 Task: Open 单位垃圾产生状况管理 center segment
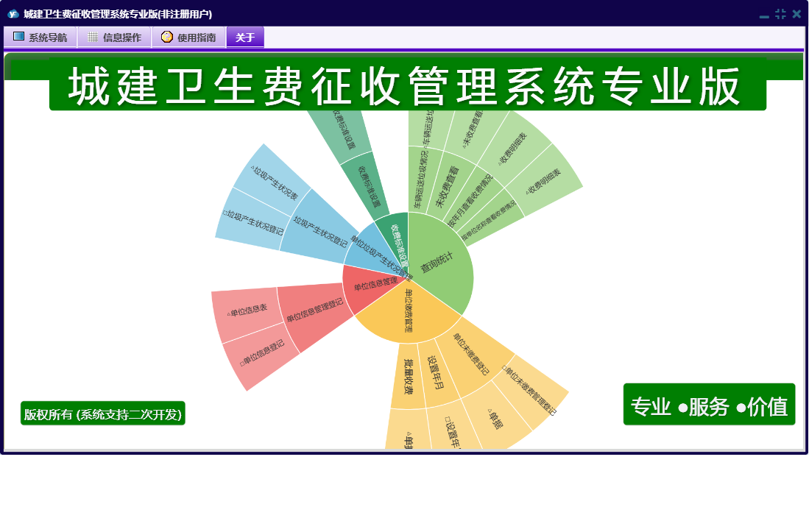tap(374, 250)
